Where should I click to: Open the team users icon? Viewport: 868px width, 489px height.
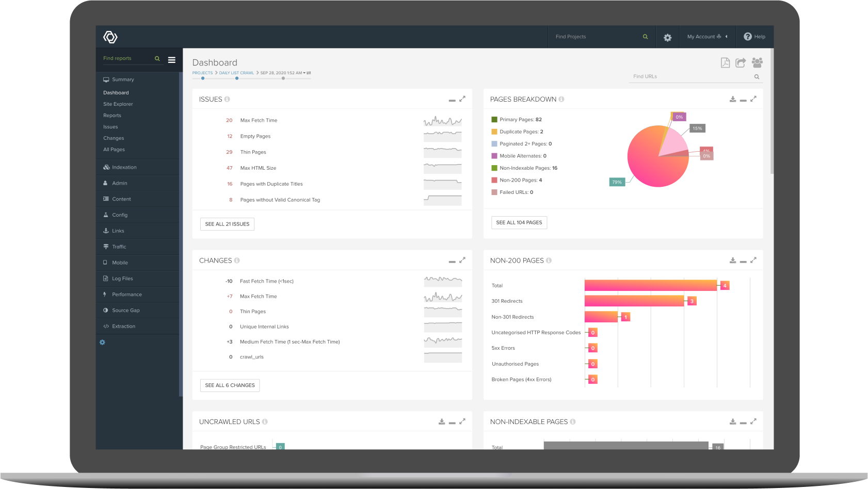point(757,63)
